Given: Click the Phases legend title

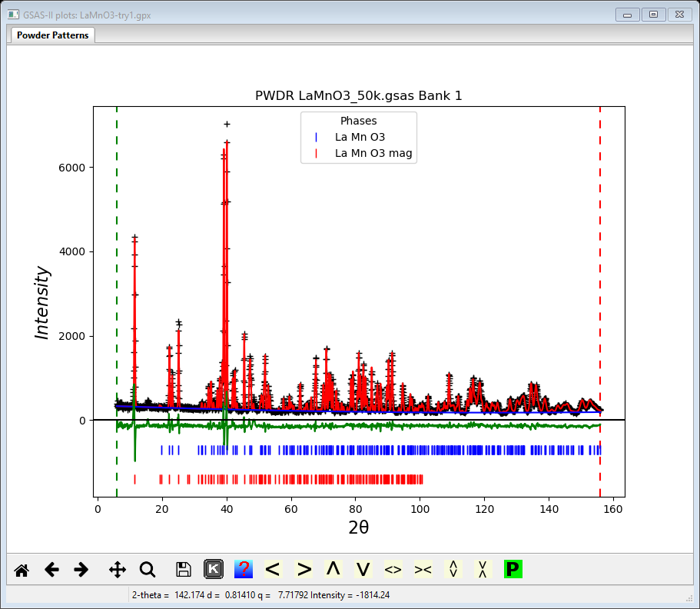Looking at the screenshot, I should (x=359, y=121).
